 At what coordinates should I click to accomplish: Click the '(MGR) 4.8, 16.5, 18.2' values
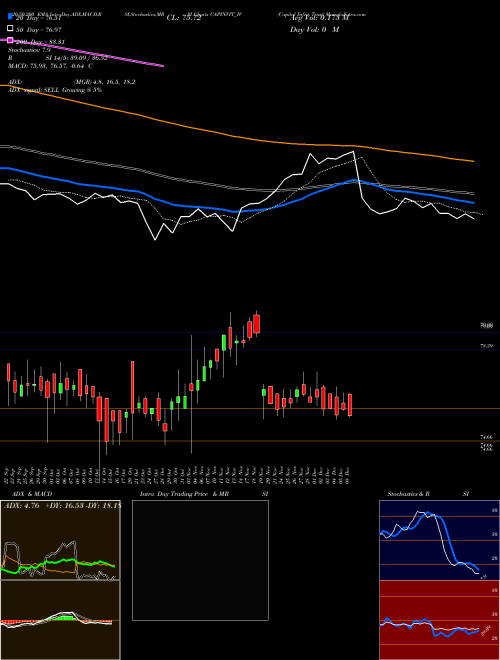point(104,82)
